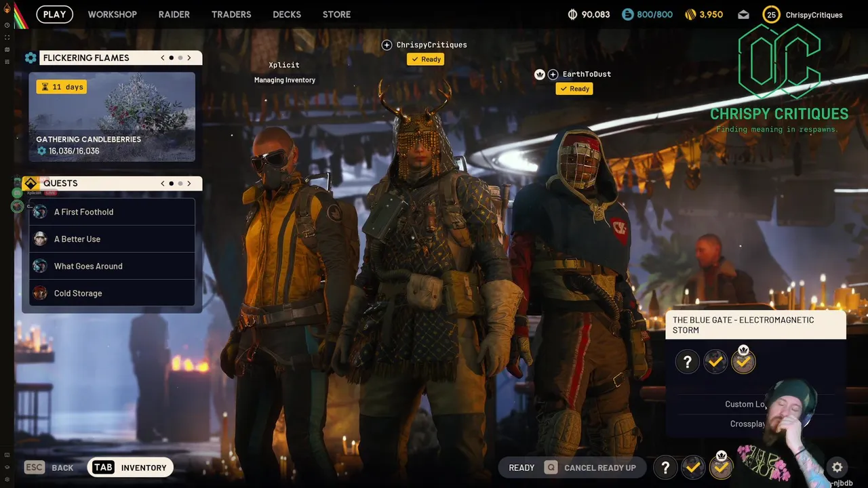Open the What Goes Around quest
Screen dimensions: 868x488
(x=112, y=266)
